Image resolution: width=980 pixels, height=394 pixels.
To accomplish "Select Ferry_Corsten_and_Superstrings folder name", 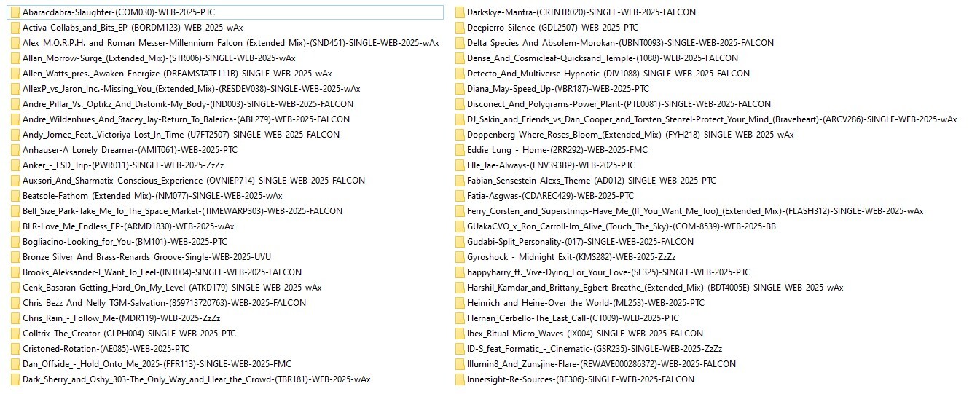I will coord(695,211).
